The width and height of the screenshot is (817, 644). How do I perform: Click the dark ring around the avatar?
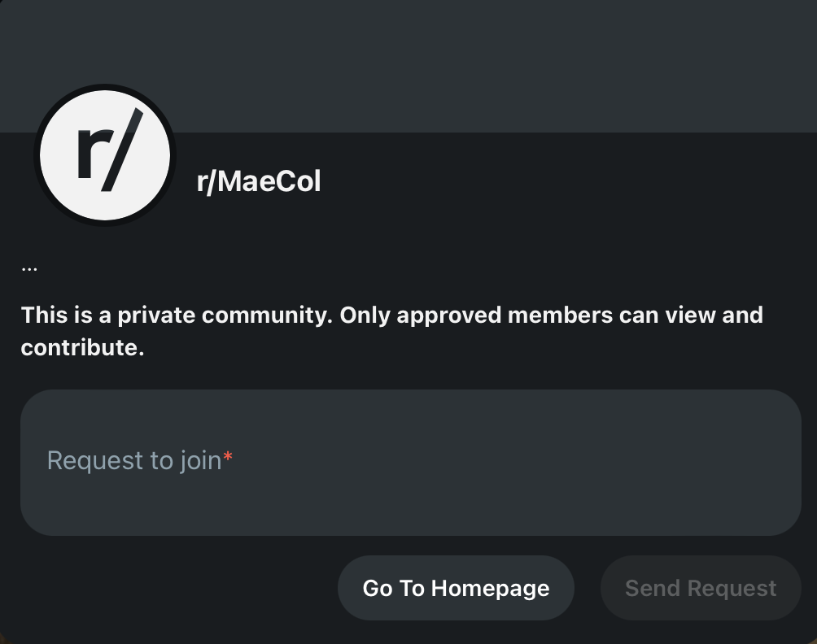click(x=37, y=154)
